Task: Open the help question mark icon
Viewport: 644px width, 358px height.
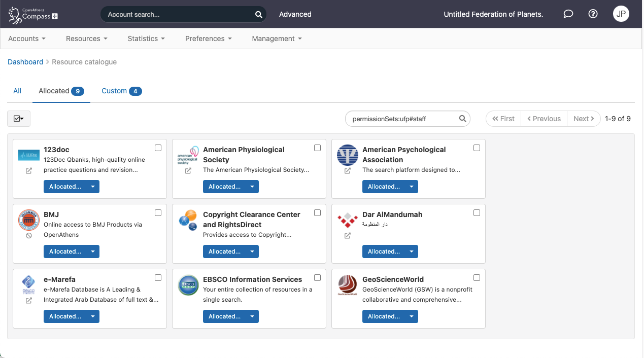Action: pyautogui.click(x=593, y=14)
